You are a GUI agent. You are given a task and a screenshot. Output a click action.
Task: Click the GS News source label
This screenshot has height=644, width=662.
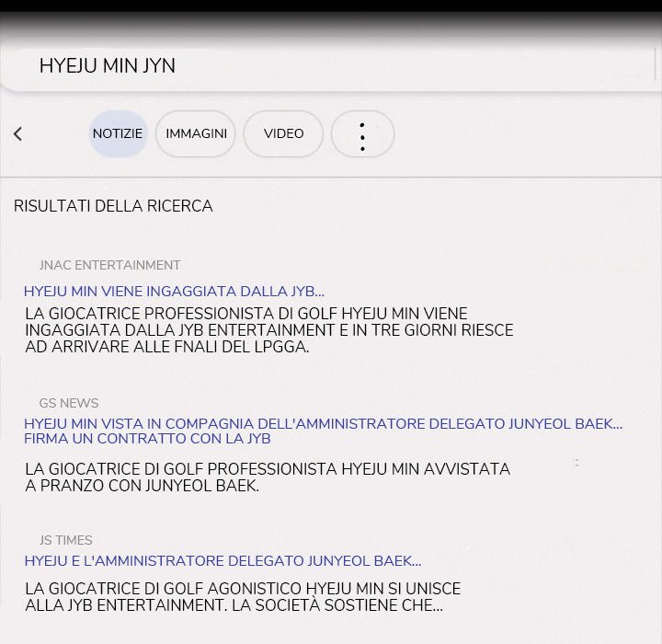(x=69, y=403)
